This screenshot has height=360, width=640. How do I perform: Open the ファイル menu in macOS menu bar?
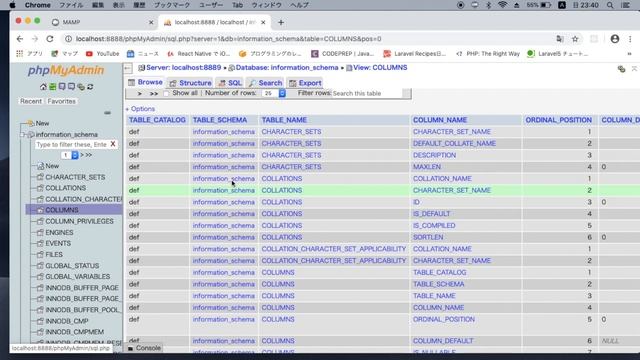[x=71, y=5]
